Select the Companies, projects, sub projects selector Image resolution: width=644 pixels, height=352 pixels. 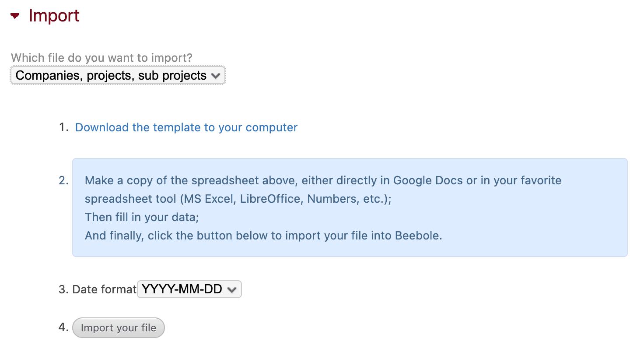click(x=117, y=75)
